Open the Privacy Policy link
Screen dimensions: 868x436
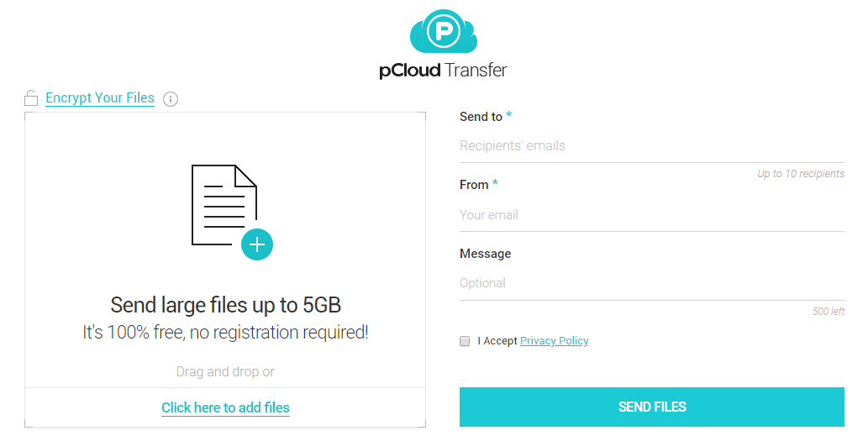click(554, 341)
